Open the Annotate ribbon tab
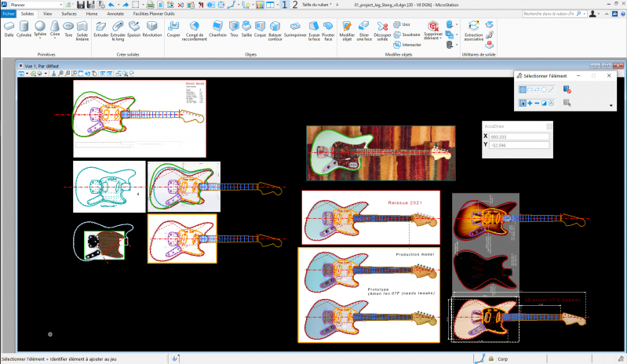 click(115, 14)
